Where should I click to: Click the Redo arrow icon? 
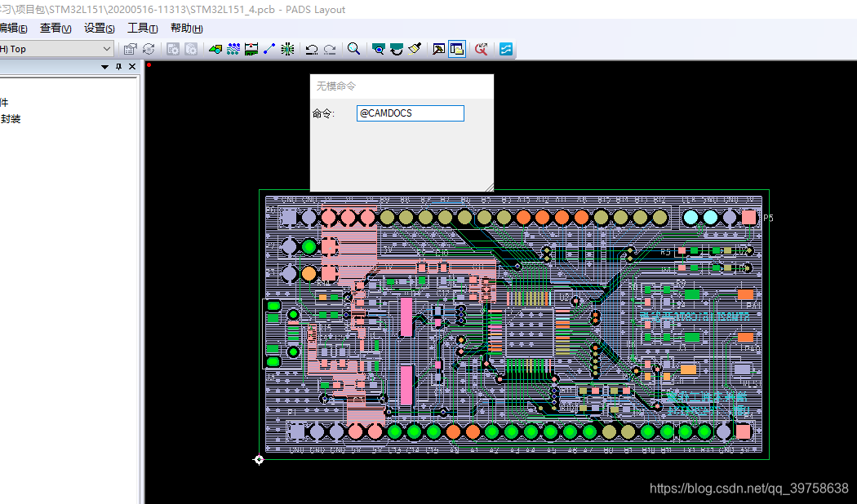coord(330,49)
